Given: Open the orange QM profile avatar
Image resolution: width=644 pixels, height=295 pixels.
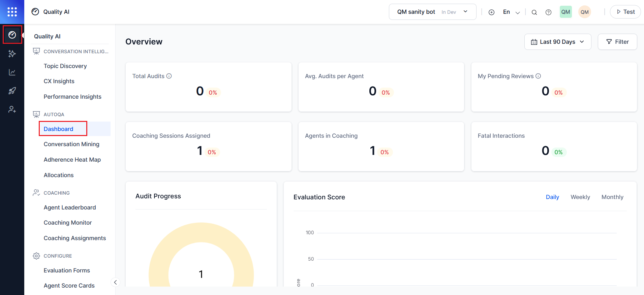Looking at the screenshot, I should click(x=584, y=12).
